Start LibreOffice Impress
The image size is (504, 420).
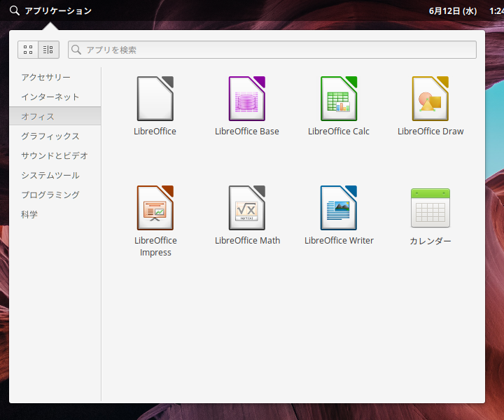(155, 220)
